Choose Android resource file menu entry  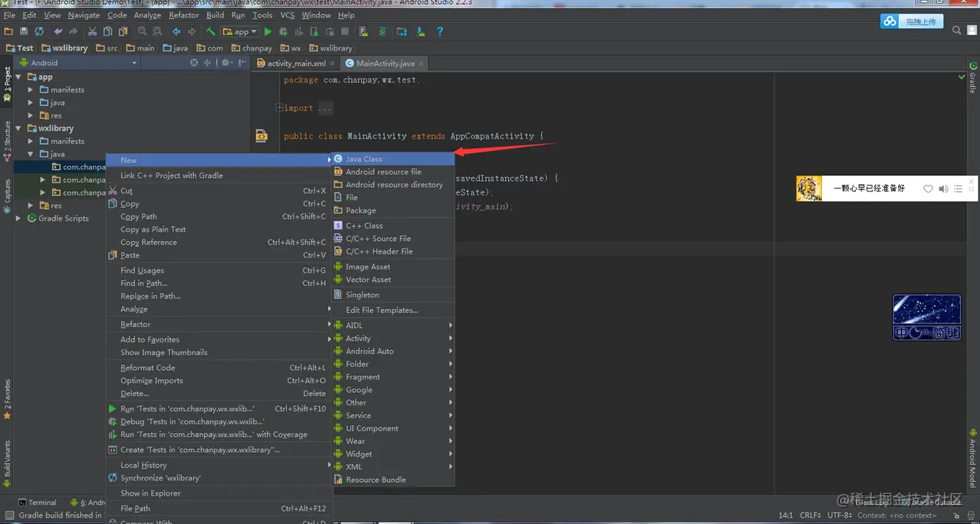click(393, 172)
